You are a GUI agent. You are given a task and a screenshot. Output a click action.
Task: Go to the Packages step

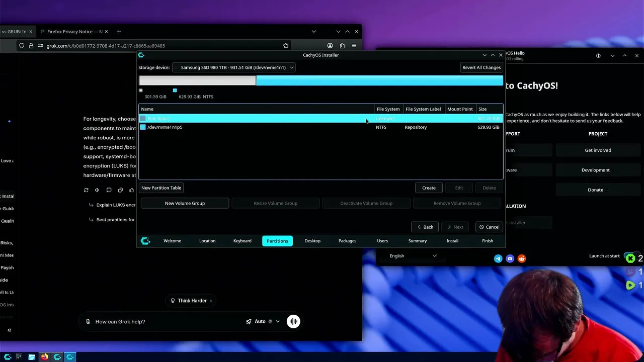[347, 241]
